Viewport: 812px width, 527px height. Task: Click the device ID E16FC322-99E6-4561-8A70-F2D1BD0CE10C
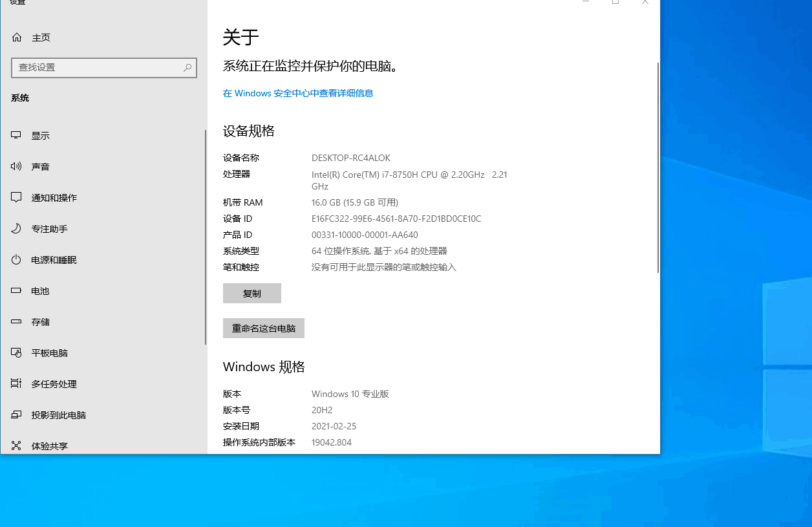point(396,219)
